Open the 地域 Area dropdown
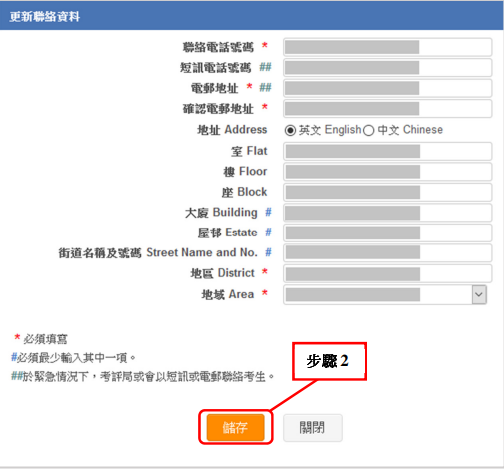504x471 pixels. [x=385, y=295]
